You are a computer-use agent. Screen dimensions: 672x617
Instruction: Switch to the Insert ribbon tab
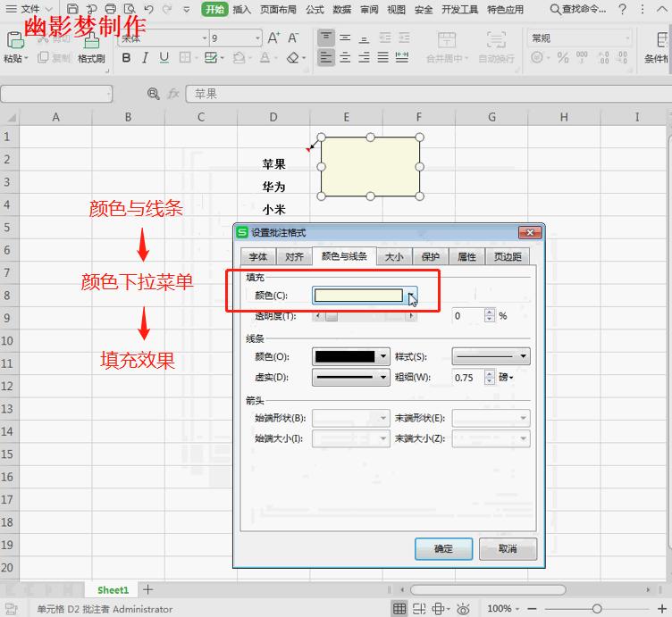pos(241,10)
